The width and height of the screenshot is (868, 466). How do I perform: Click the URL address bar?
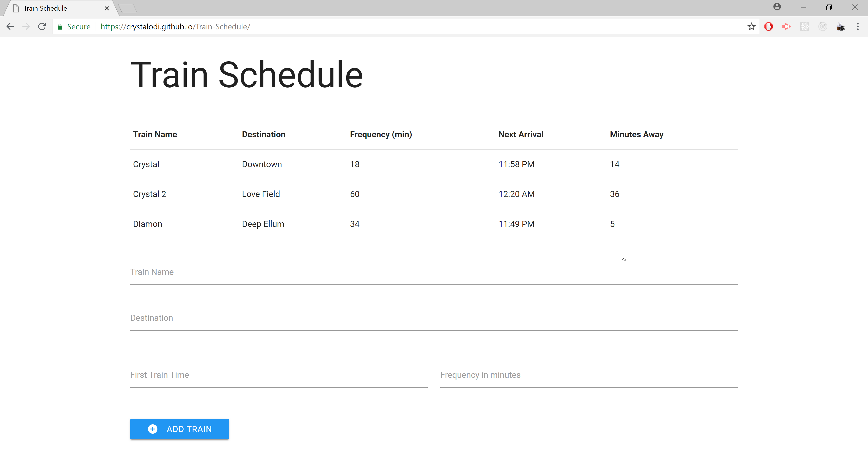(404, 27)
